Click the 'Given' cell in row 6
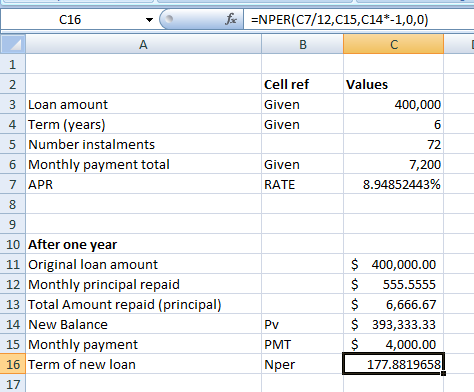 click(x=303, y=164)
